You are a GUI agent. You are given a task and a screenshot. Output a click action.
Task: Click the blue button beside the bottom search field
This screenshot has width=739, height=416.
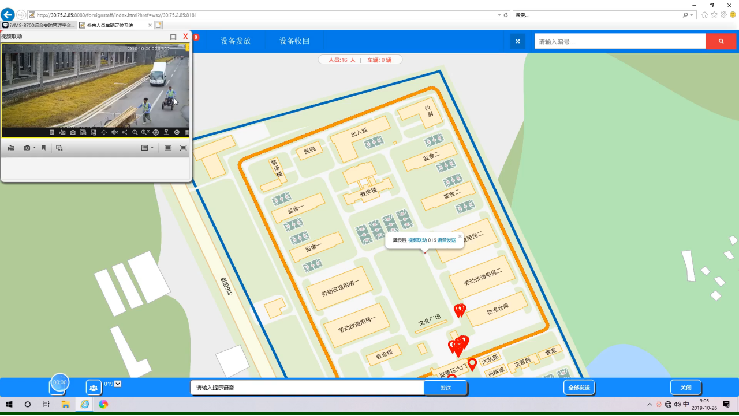point(445,387)
